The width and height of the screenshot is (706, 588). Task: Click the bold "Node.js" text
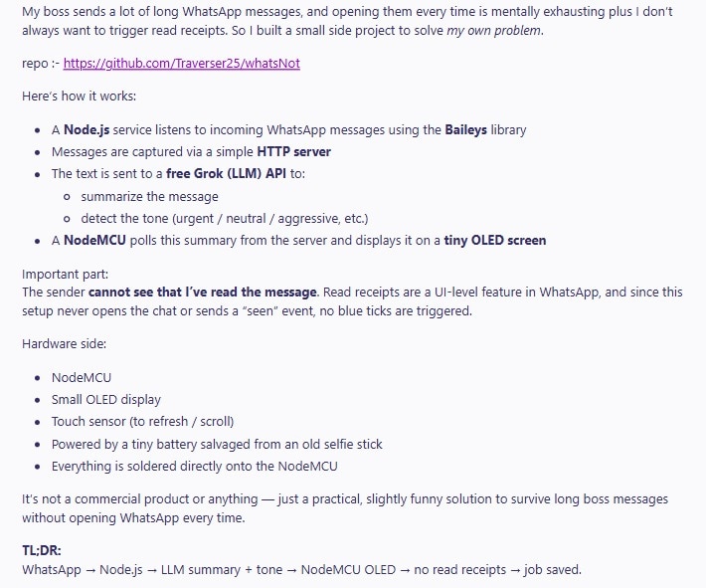tap(88, 130)
